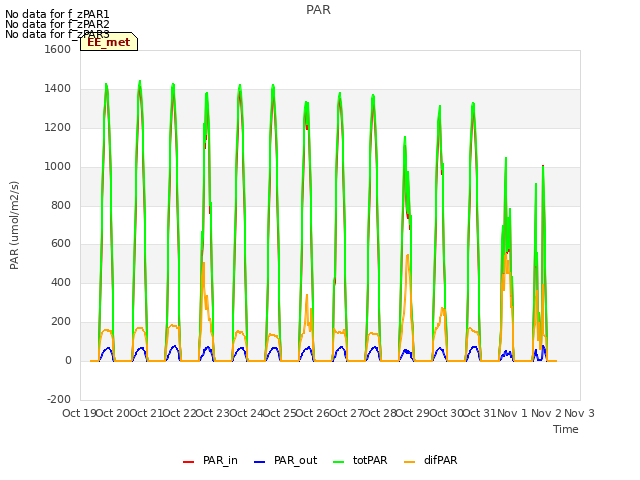Viewport: 640px width, 480px height.
Task: Click the 1000 y-axis tick label
Action: [58, 166]
